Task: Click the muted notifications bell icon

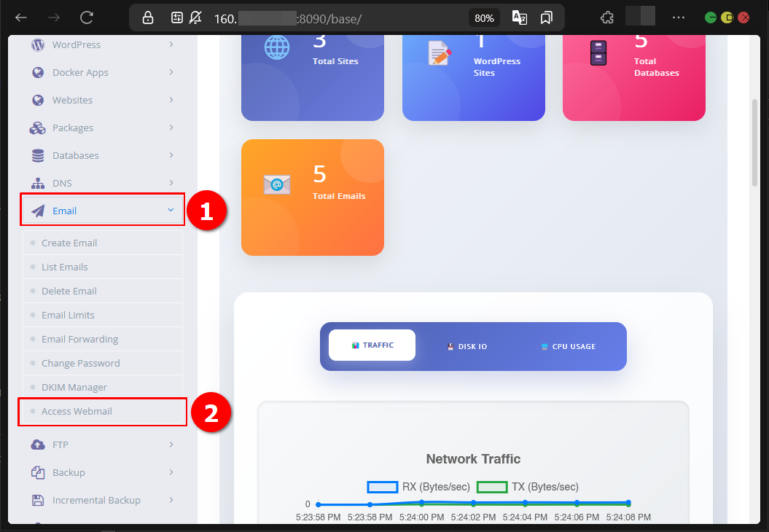Action: 195,18
